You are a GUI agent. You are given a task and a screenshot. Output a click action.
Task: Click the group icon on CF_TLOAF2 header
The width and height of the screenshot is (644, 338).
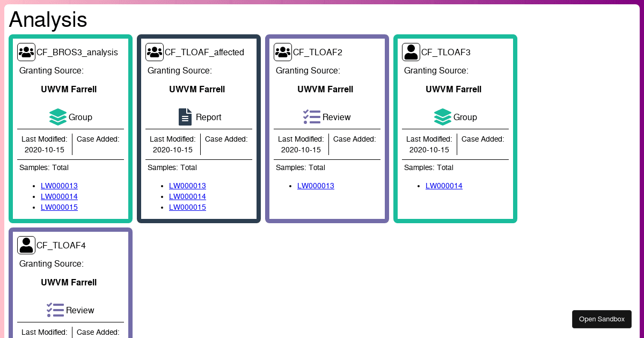coord(282,52)
